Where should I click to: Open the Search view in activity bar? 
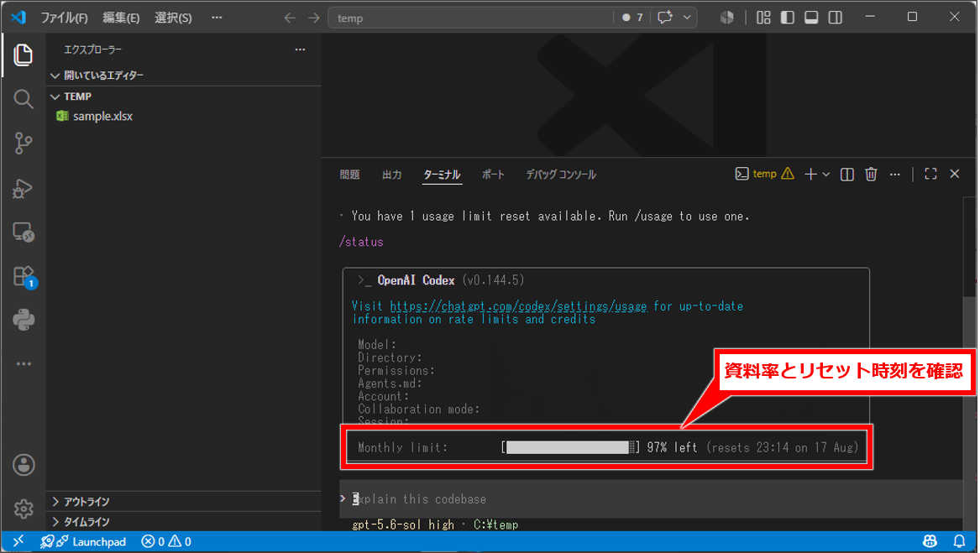(24, 99)
